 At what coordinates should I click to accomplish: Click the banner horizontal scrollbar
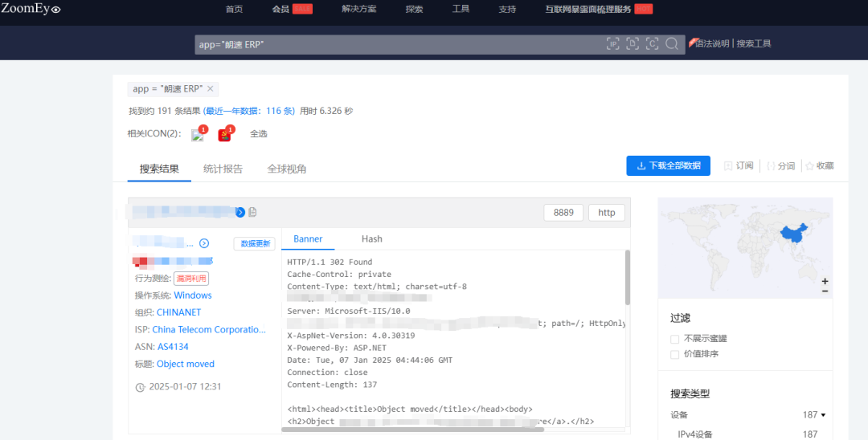click(x=412, y=429)
